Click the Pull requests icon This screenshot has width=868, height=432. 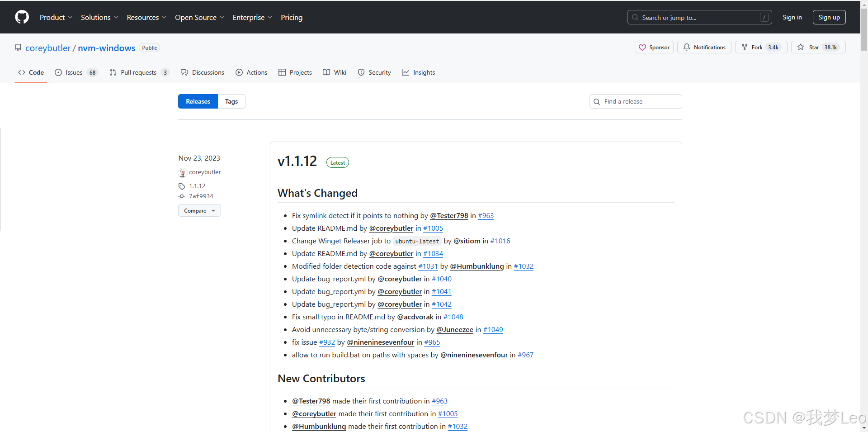[x=113, y=72]
